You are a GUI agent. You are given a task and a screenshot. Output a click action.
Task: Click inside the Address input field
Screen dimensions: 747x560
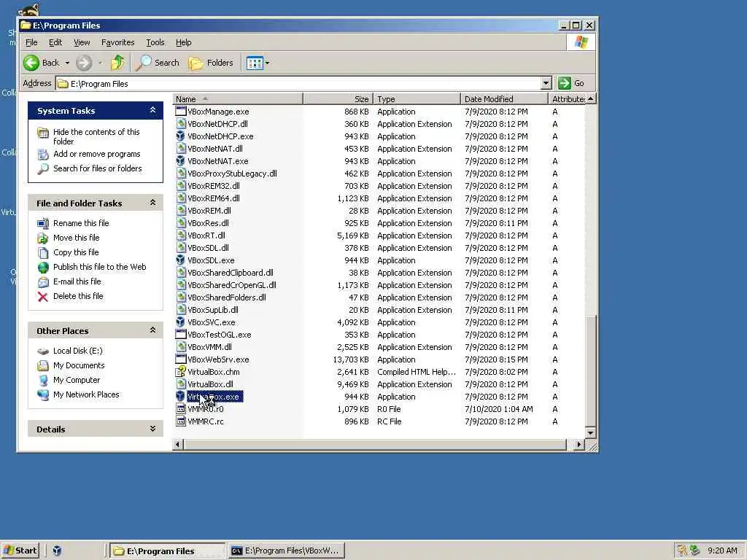point(303,83)
